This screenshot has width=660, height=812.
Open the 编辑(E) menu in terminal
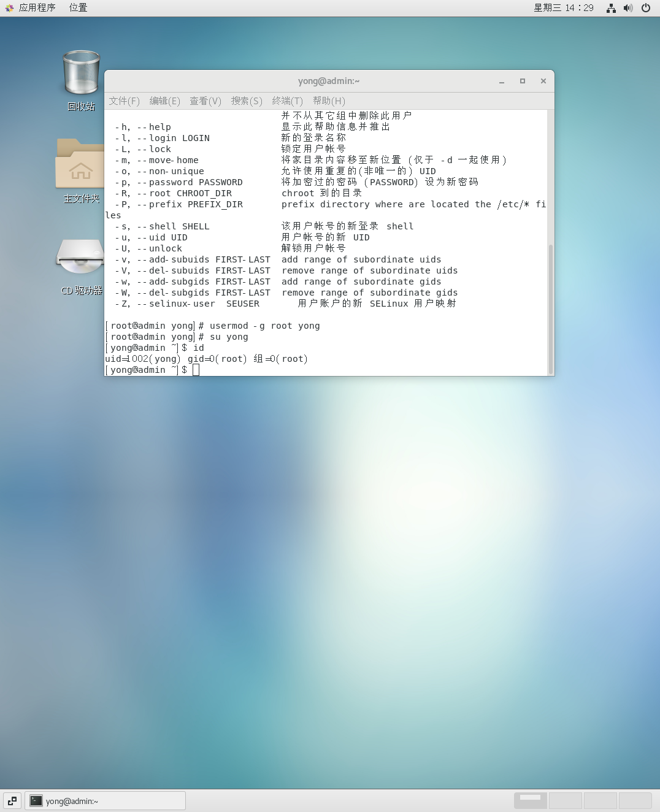(x=164, y=101)
